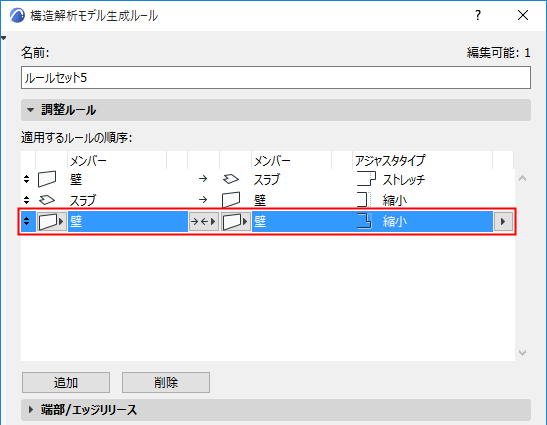The height and width of the screenshot is (425, 547).
Task: Click the アジャスタタイプ column header
Action: (390, 161)
